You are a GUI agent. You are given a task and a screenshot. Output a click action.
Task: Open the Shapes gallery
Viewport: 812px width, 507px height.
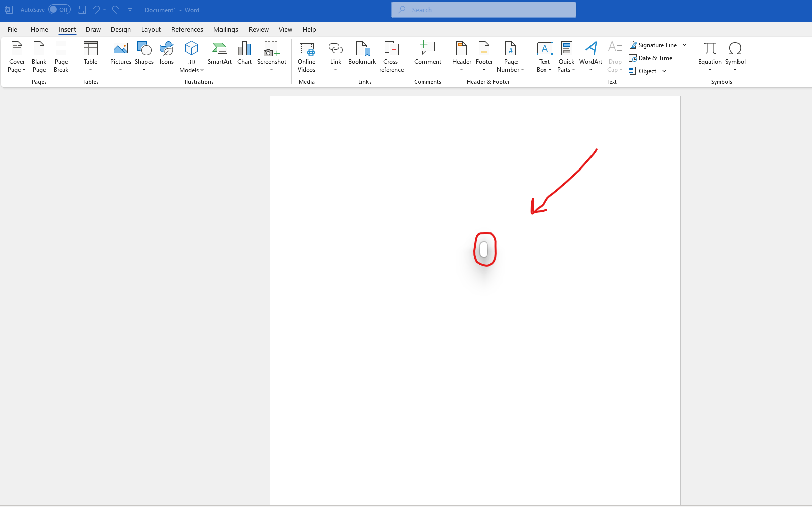coord(144,57)
